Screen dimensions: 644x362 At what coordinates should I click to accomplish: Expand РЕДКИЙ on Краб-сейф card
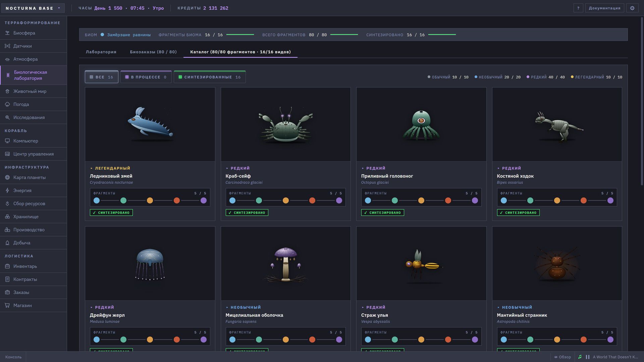pyautogui.click(x=238, y=168)
